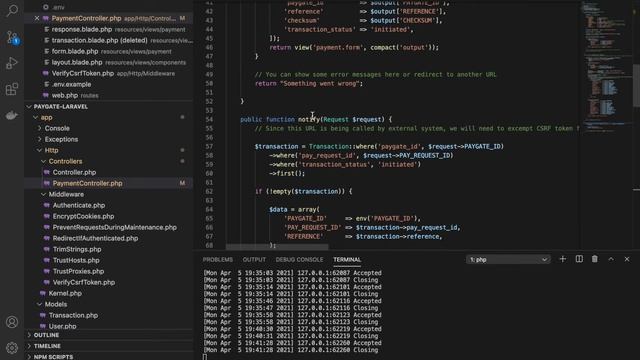Click the 'Something went wrong' string
The height and width of the screenshot is (360, 640).
321,84
